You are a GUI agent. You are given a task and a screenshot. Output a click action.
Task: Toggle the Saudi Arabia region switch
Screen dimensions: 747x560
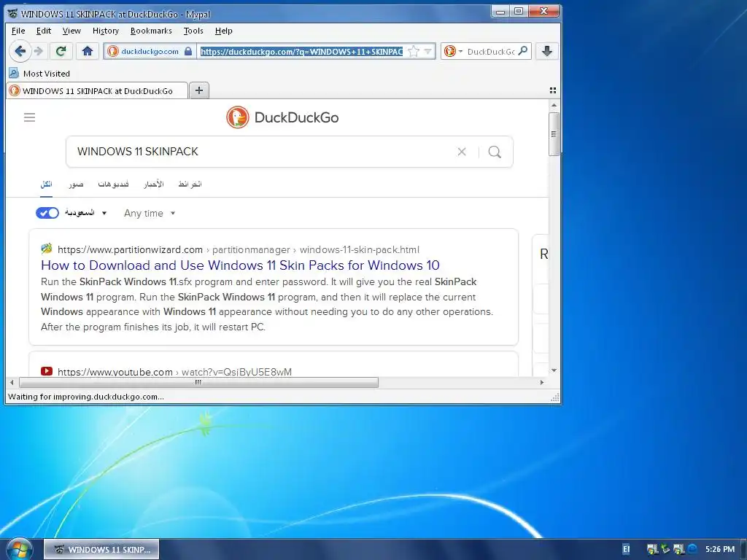47,213
